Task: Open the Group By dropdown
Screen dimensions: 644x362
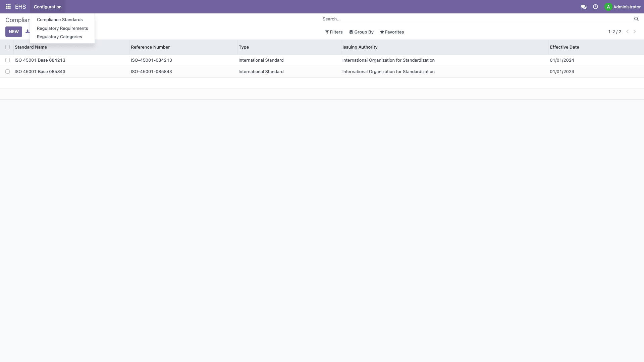Action: click(x=361, y=32)
